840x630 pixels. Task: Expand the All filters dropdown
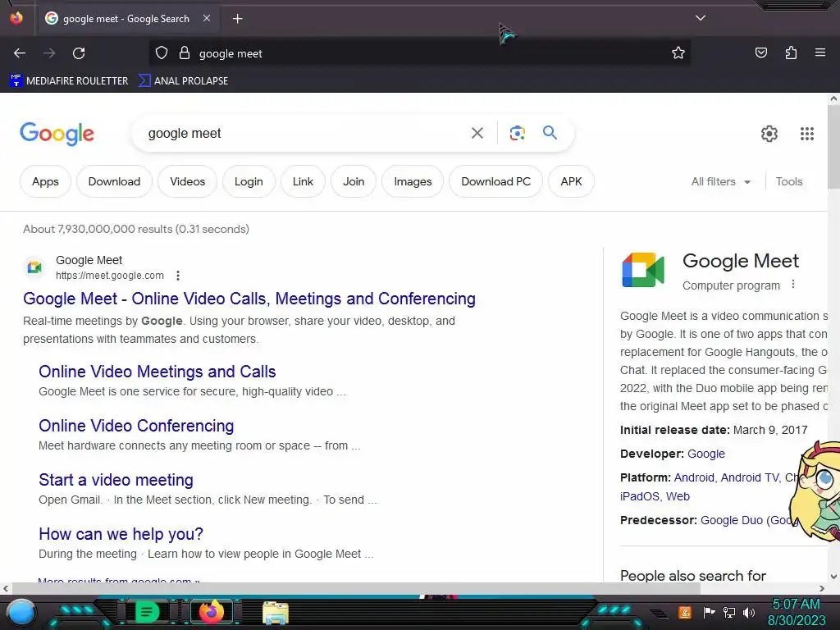(720, 181)
